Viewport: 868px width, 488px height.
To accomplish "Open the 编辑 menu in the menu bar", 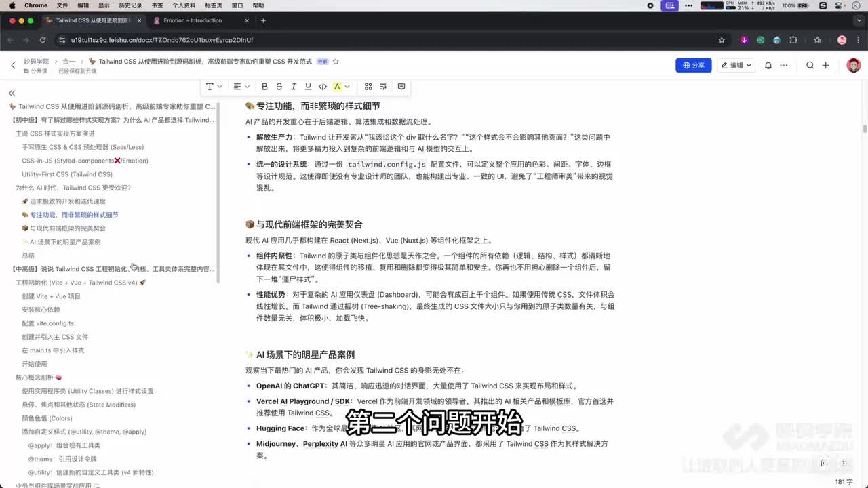I will [83, 5].
